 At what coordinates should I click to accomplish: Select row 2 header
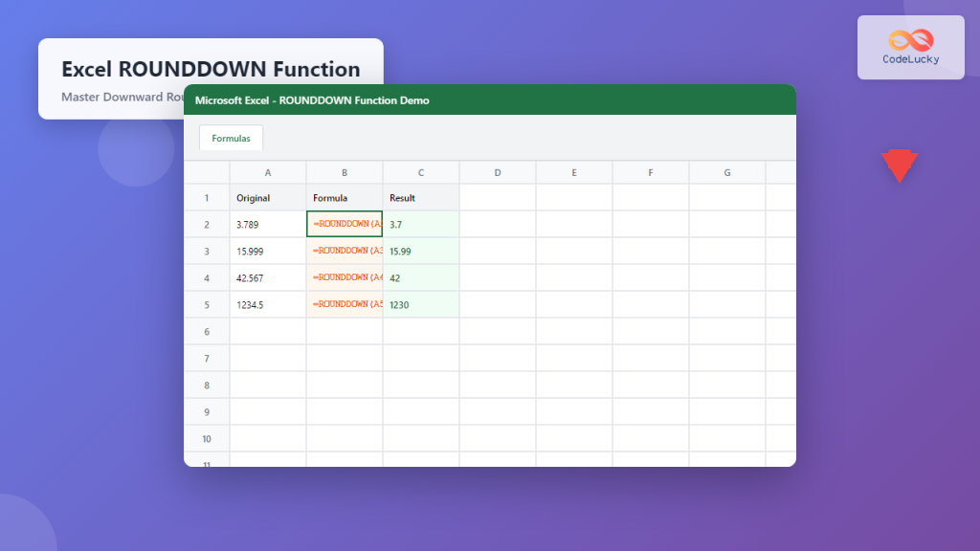tap(207, 225)
